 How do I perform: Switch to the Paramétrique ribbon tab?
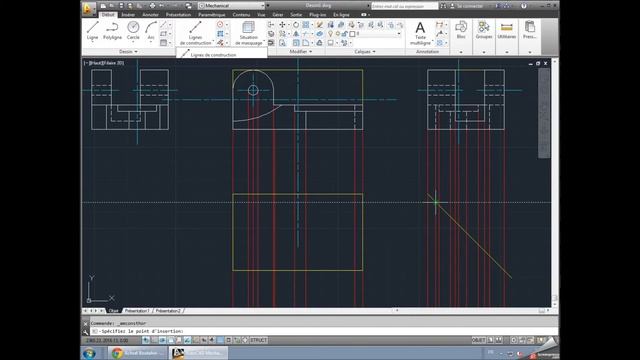(x=211, y=15)
